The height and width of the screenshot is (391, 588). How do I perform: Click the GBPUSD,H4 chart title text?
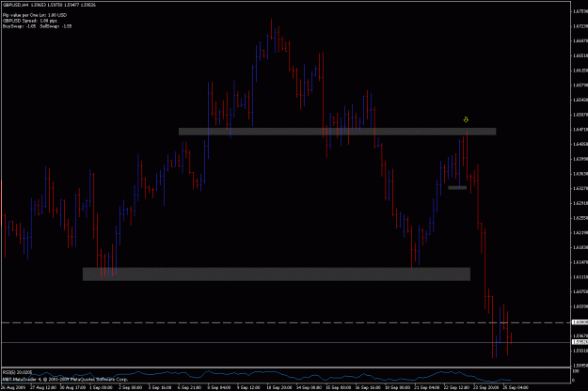[x=49, y=5]
